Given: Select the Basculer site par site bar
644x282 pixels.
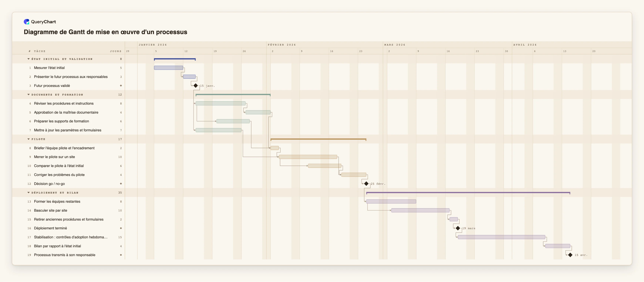Looking at the screenshot, I should [420, 210].
